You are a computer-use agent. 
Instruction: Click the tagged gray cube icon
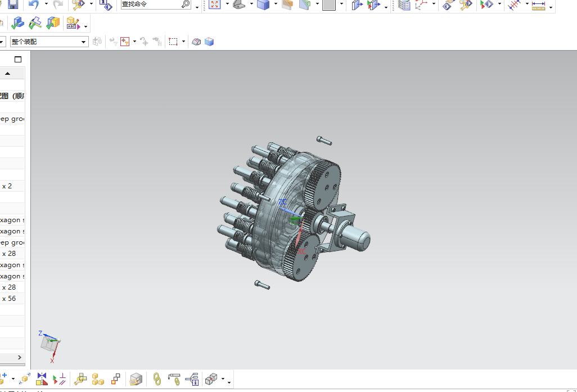[136, 379]
